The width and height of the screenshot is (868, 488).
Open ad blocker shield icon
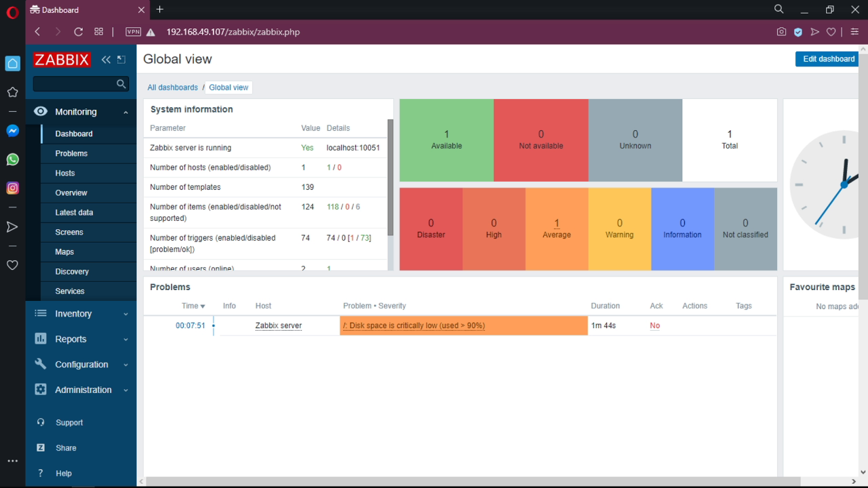[x=798, y=32]
